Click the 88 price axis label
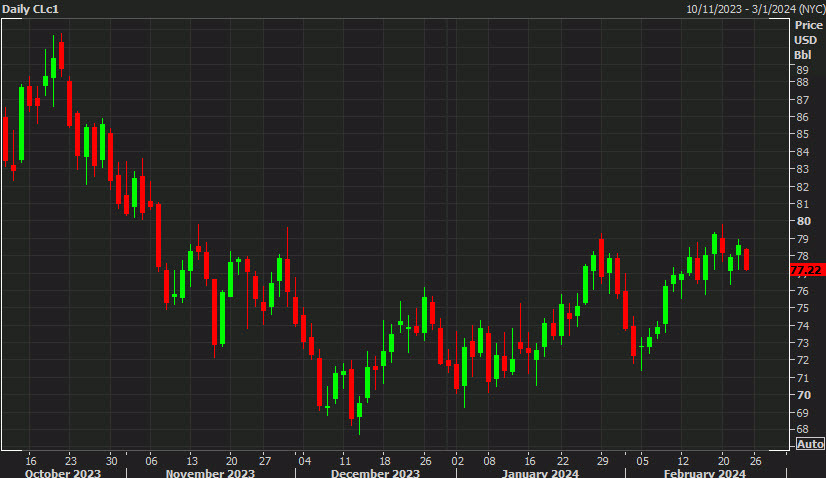 click(802, 82)
